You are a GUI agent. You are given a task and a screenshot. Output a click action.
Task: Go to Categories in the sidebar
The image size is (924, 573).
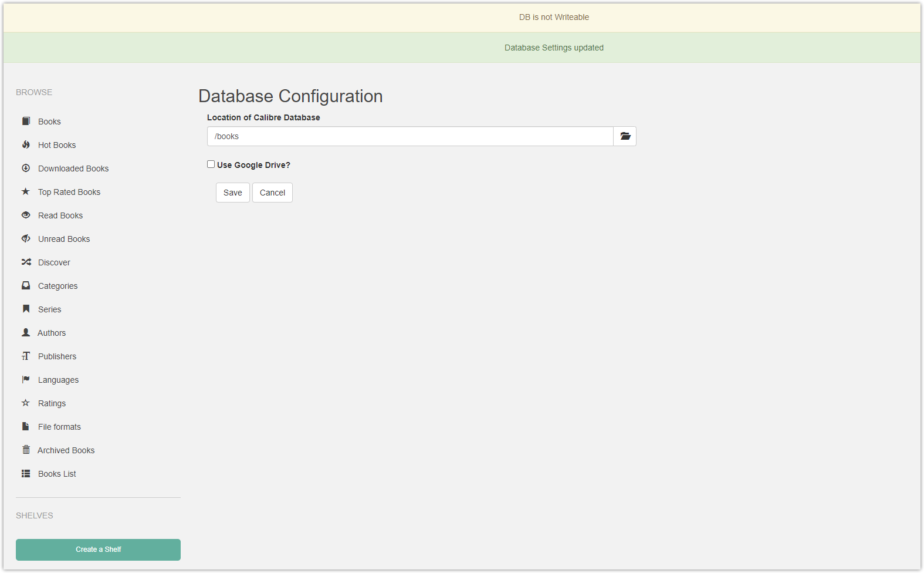(57, 286)
